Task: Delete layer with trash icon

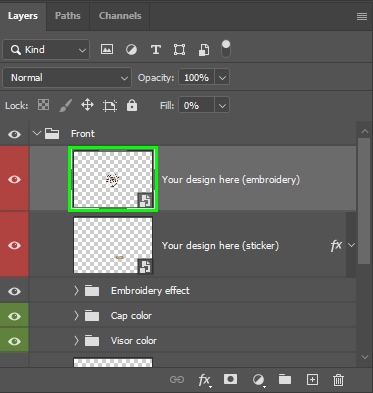Action: 338,380
